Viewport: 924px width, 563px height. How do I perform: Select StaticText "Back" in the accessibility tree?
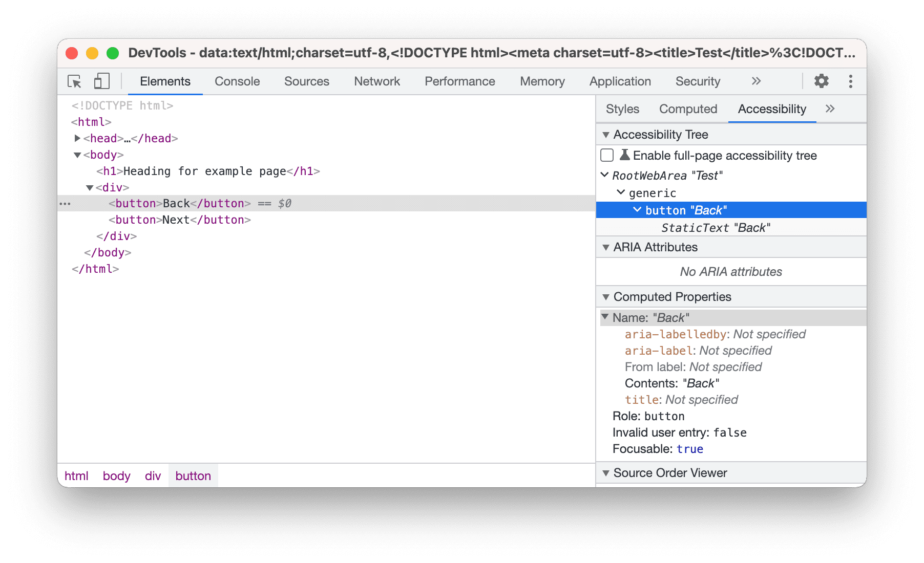[715, 228]
